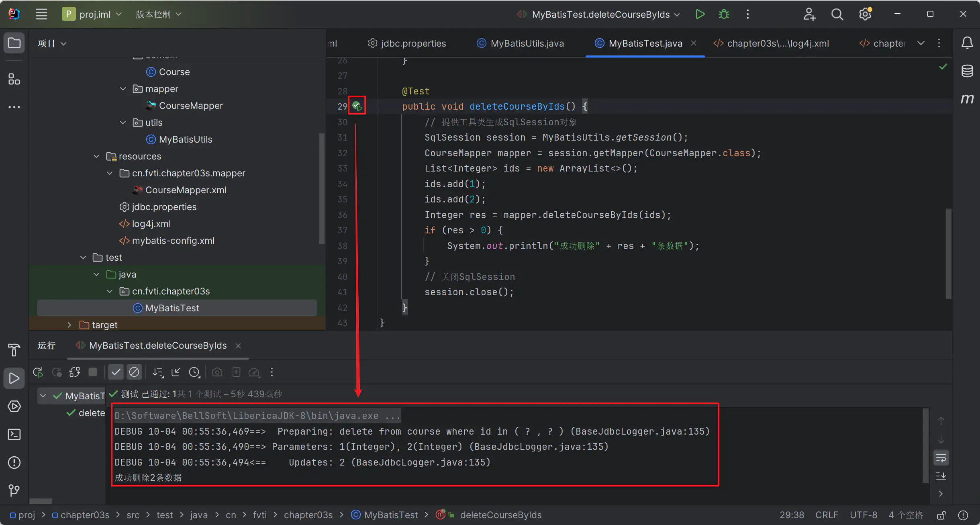Open run configuration dropdown MyBatisTest.deleteCourseByIds
980x525 pixels.
pos(598,14)
